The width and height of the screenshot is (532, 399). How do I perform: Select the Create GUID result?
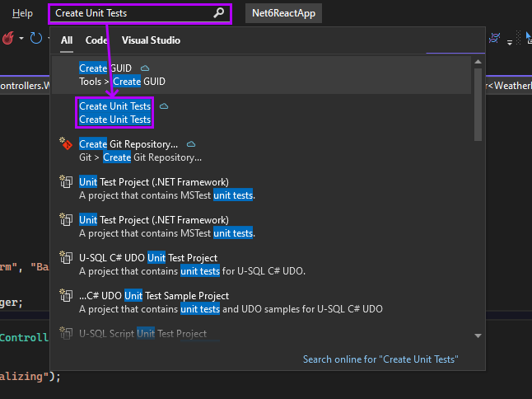click(x=261, y=75)
